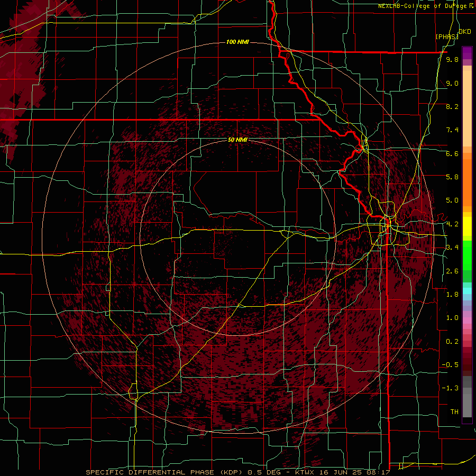Viewport: 476px width, 476px height.
Task: Click the "100 NMI" range ring label
Action: 237,42
